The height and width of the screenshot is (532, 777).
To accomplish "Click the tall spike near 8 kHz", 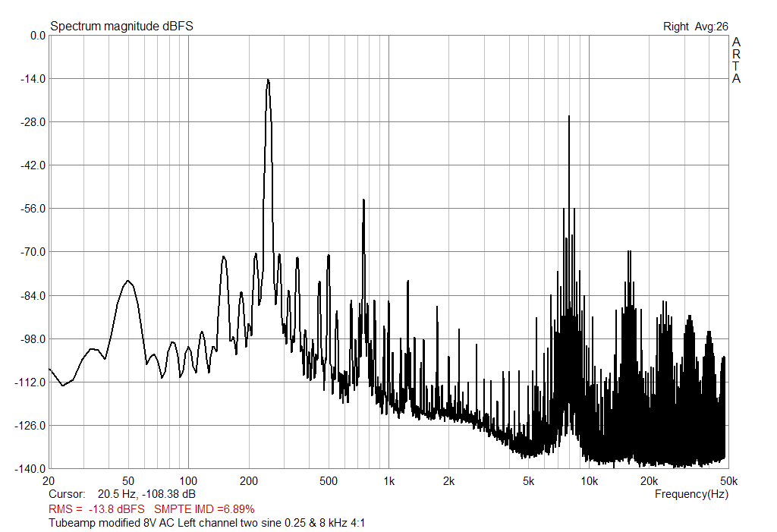I will click(x=571, y=118).
